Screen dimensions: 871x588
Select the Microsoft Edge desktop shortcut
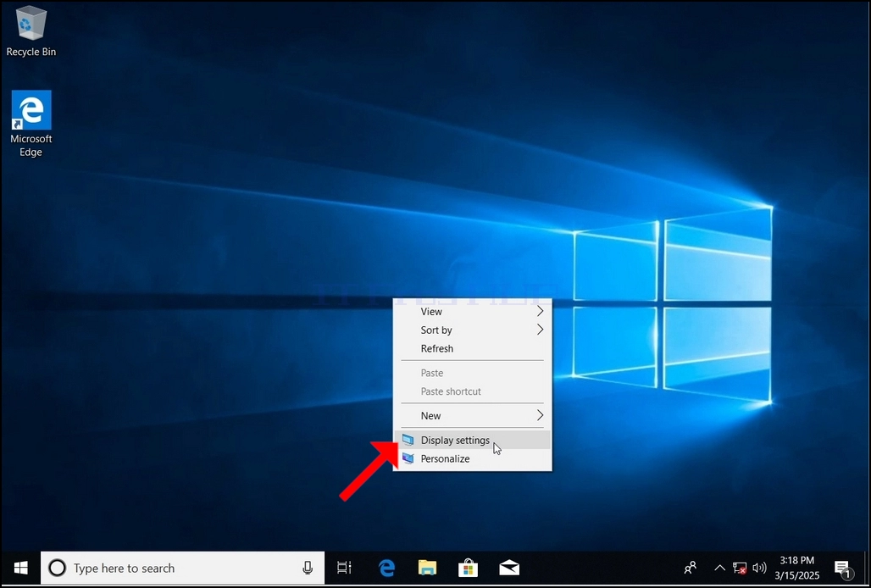(31, 123)
